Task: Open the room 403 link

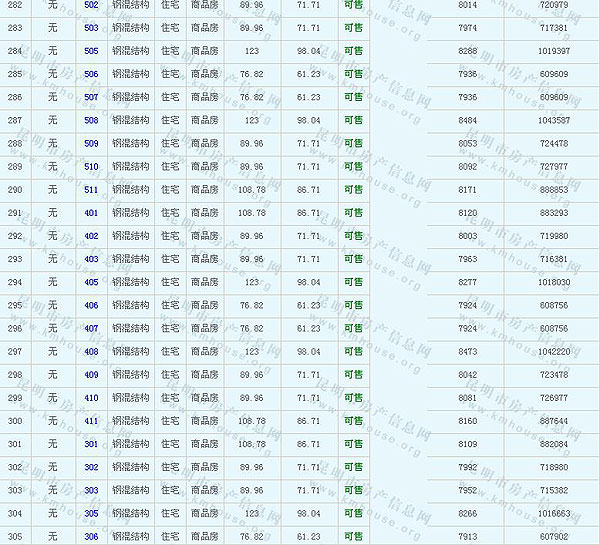Action: point(91,259)
